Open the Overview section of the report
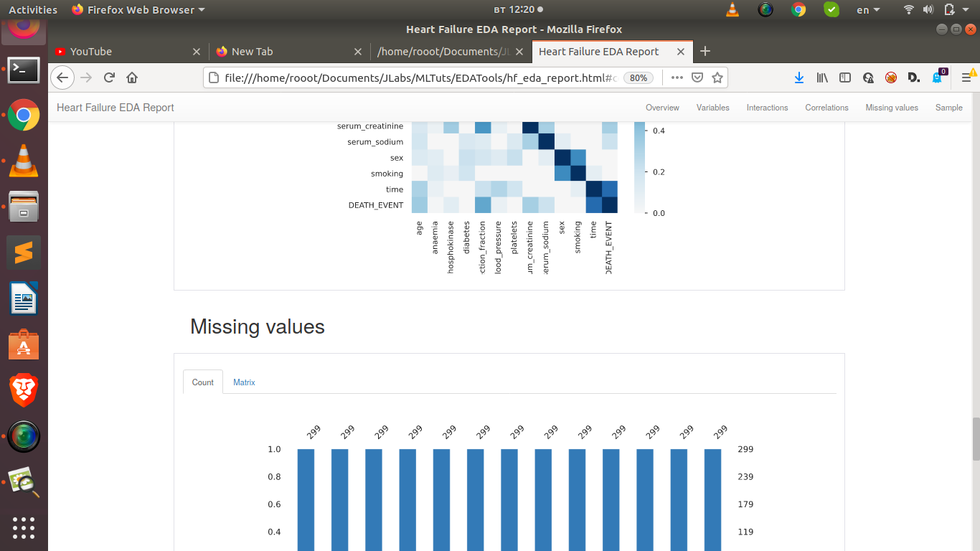980x551 pixels. pyautogui.click(x=661, y=108)
